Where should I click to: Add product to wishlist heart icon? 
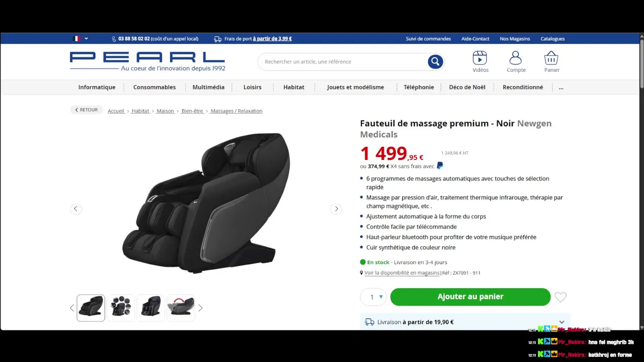(560, 297)
